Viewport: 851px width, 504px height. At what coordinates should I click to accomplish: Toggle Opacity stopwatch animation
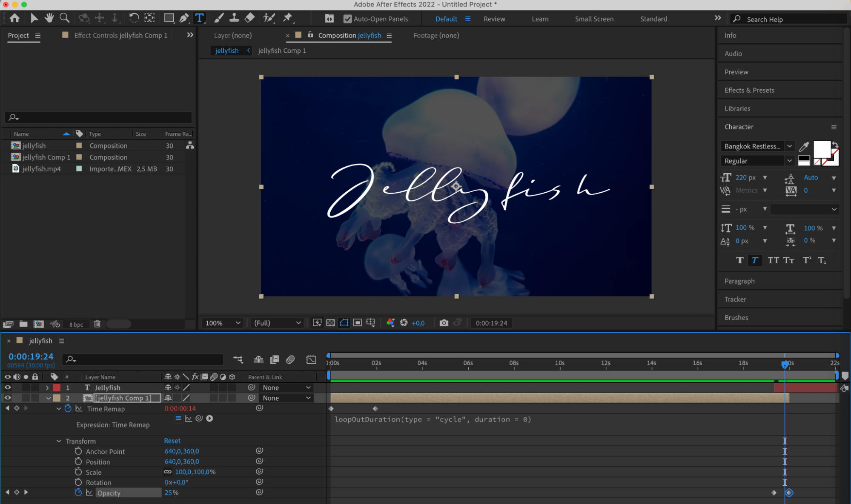[78, 493]
